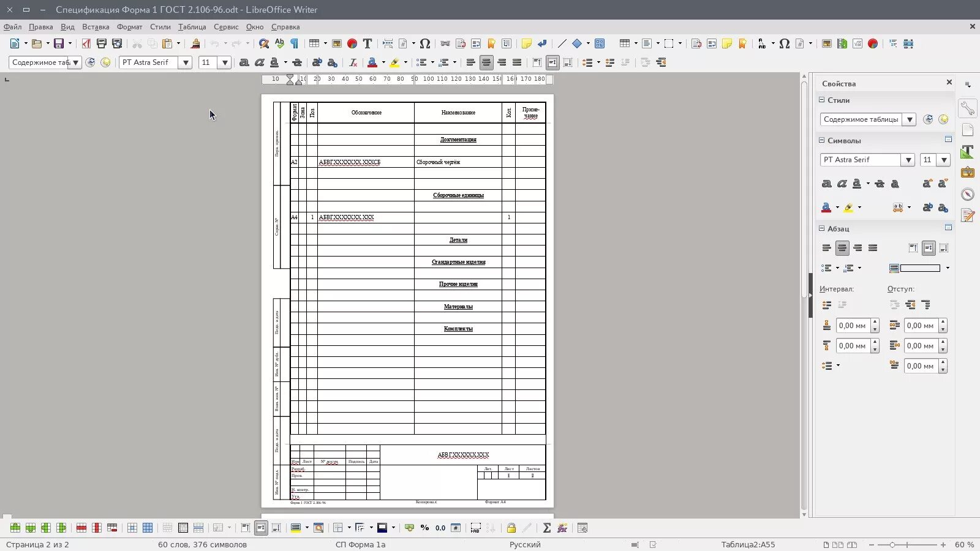Delete selected table columns
The height and width of the screenshot is (551, 980).
[x=96, y=528]
